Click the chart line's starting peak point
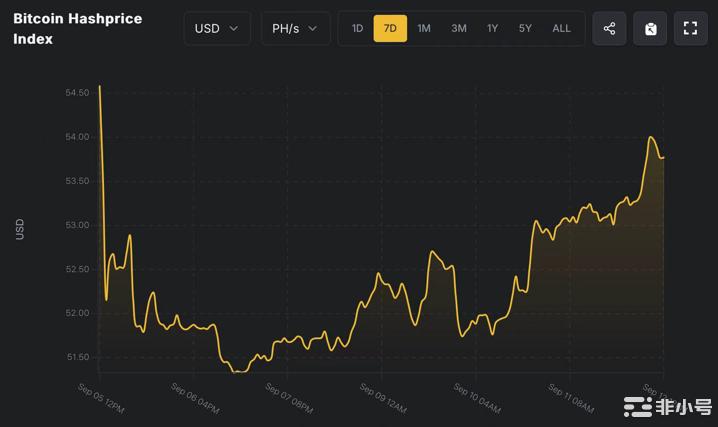 100,86
